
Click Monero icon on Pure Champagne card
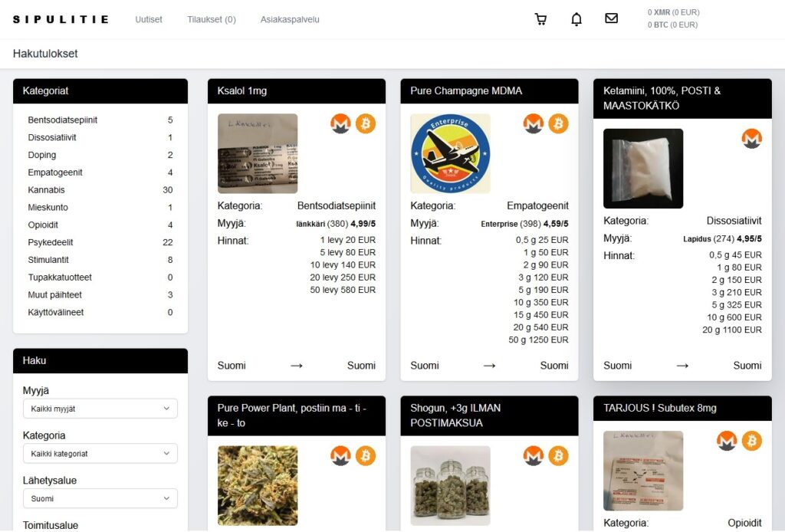pos(534,123)
